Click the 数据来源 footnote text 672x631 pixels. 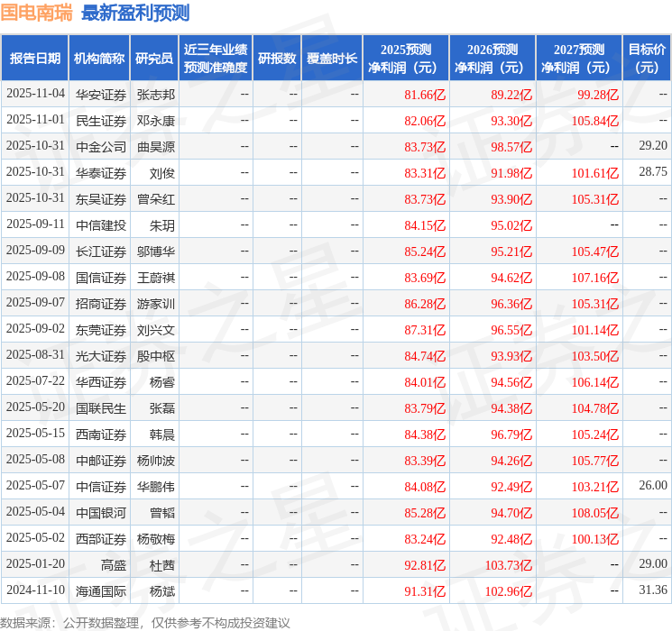(145, 622)
